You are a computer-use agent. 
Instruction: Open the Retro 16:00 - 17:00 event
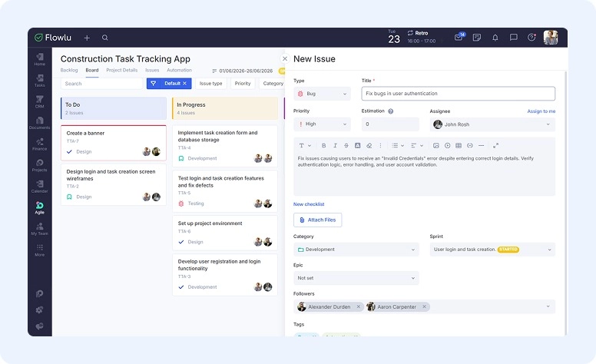pos(422,37)
